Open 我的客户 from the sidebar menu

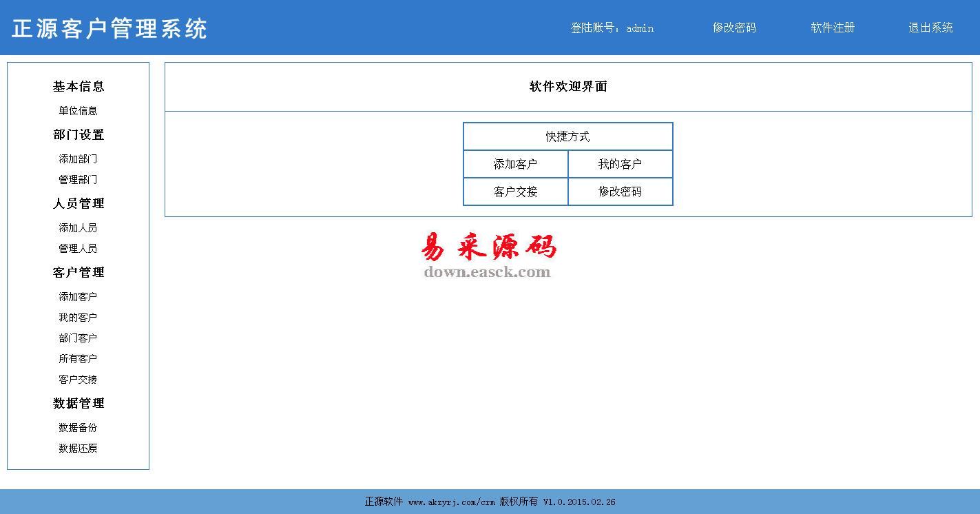78,318
